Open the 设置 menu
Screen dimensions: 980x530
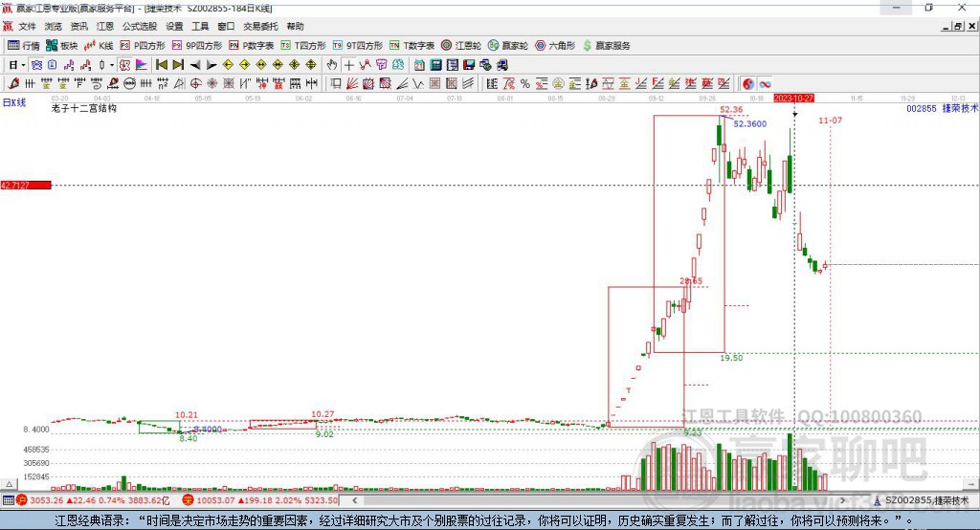click(x=174, y=26)
